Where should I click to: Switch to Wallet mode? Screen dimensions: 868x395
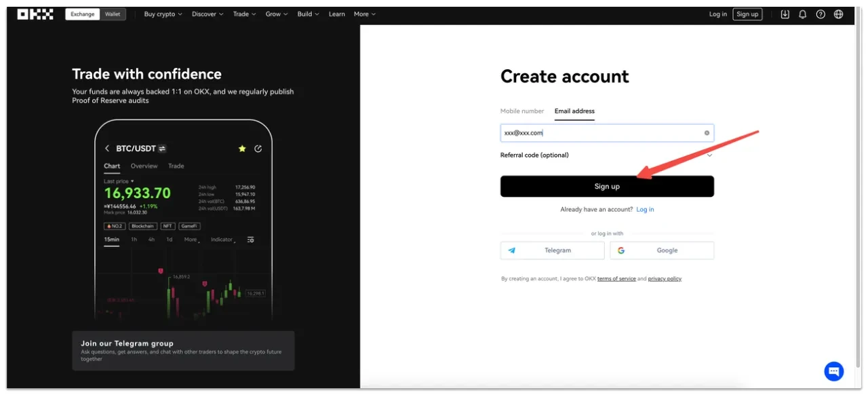pos(113,14)
